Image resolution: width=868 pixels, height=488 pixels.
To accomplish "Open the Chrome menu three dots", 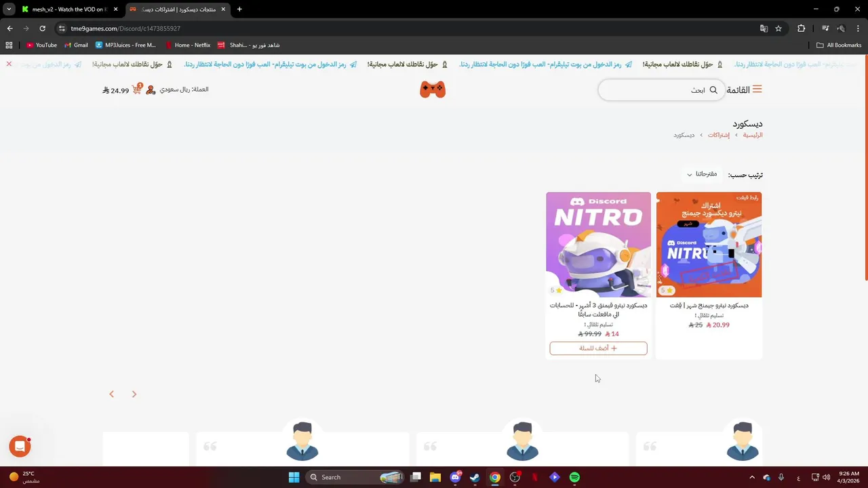I will click(859, 28).
